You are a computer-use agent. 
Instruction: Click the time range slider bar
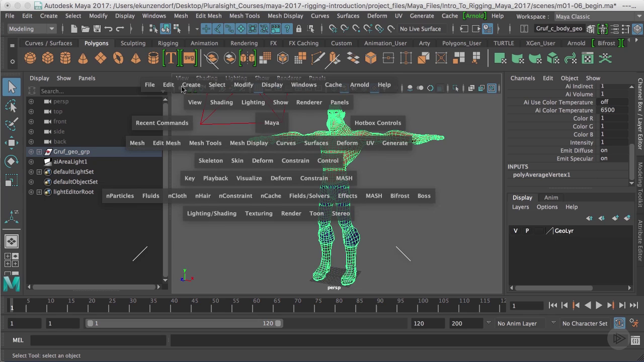(x=184, y=323)
